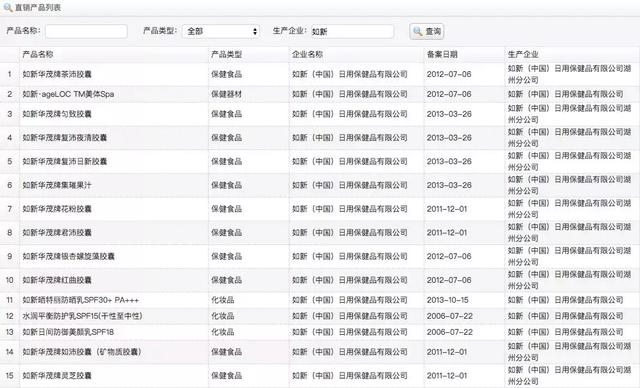This screenshot has width=640, height=388.
Task: Sort by the 生产企业 column header
Action: (x=523, y=54)
